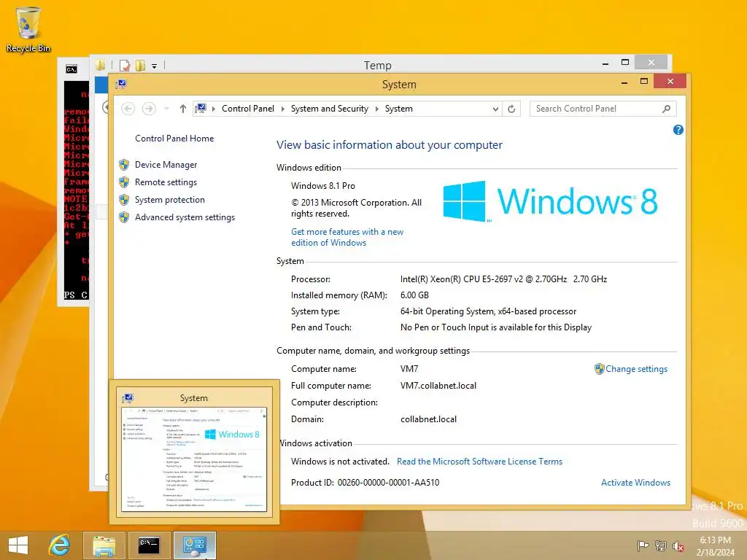Click the Up arrow to parent folder

click(183, 109)
